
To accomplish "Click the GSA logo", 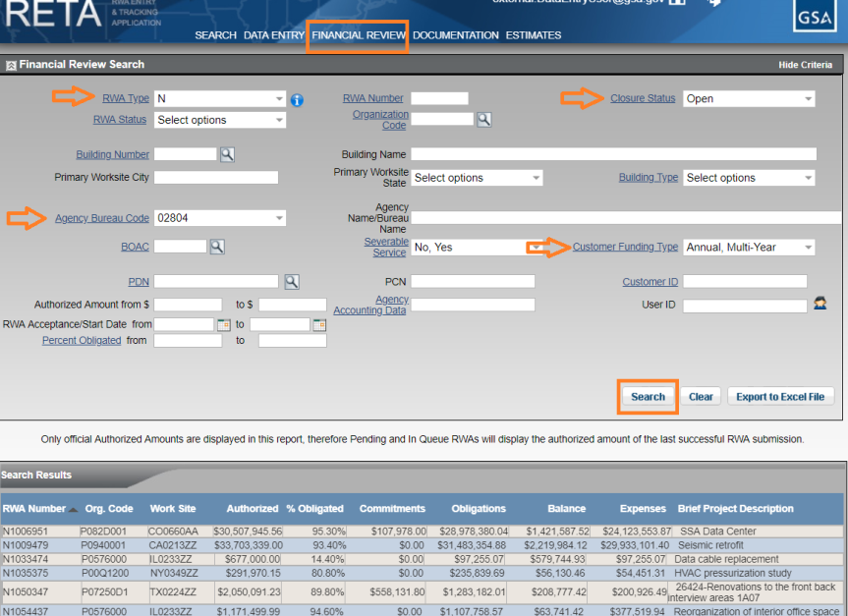I will click(x=814, y=16).
